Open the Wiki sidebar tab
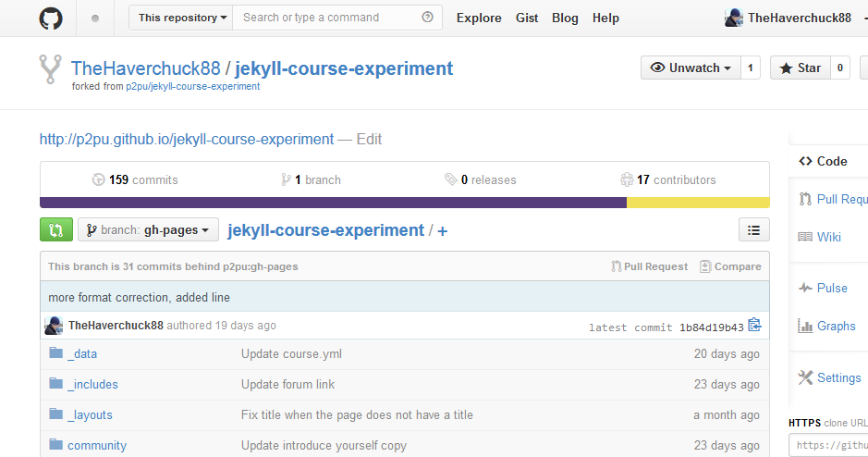 (828, 237)
